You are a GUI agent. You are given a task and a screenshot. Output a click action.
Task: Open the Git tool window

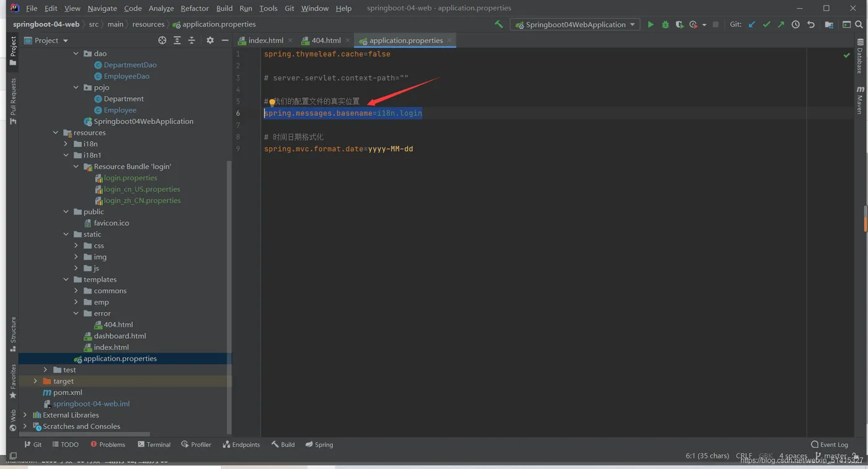(33, 444)
